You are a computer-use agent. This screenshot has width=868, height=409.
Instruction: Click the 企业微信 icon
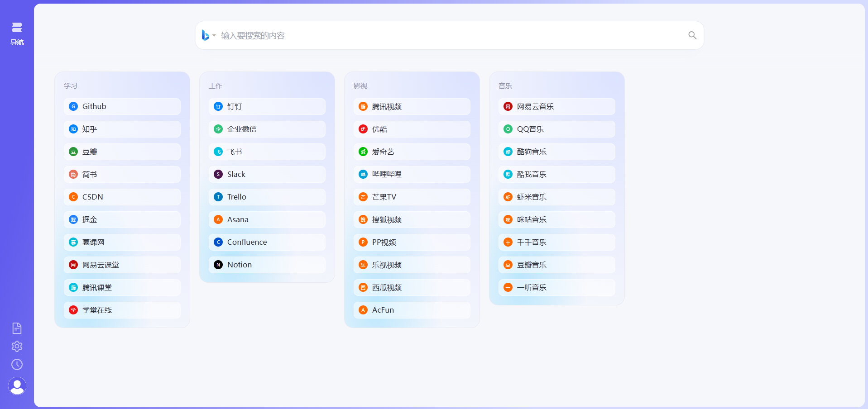pyautogui.click(x=218, y=129)
